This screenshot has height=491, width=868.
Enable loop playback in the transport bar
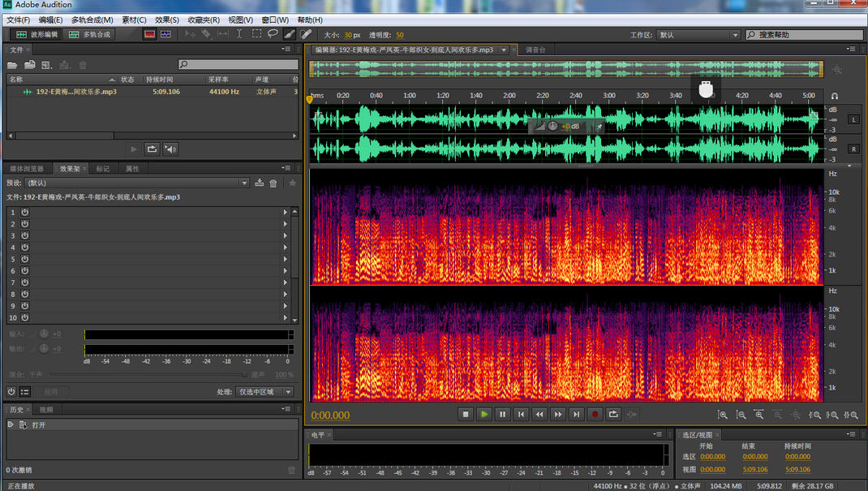(613, 414)
